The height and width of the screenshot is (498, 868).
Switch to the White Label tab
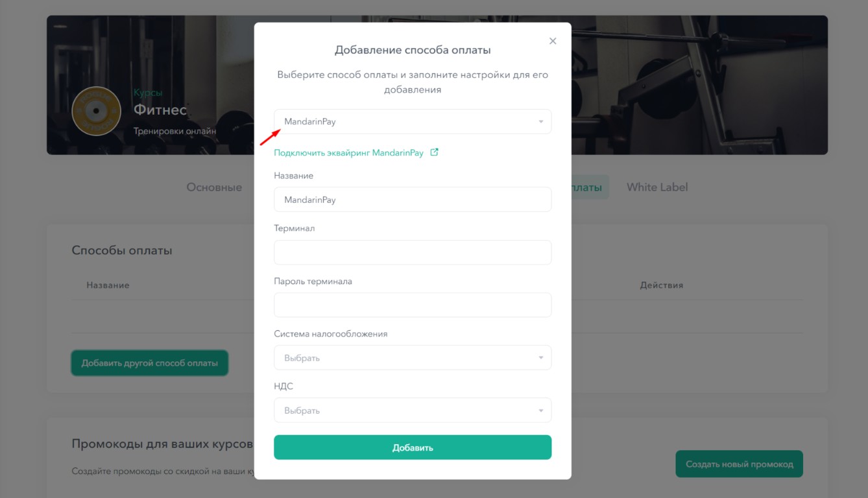(x=657, y=187)
